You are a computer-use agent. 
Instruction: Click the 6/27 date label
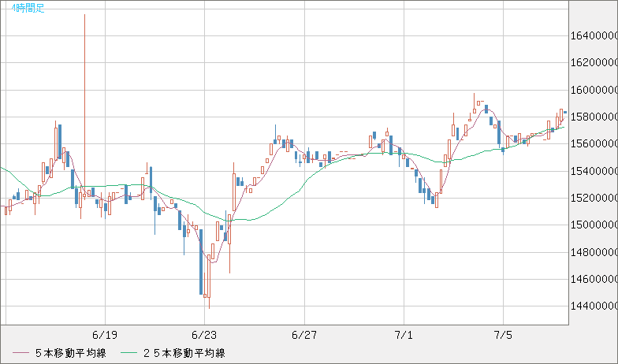(304, 336)
